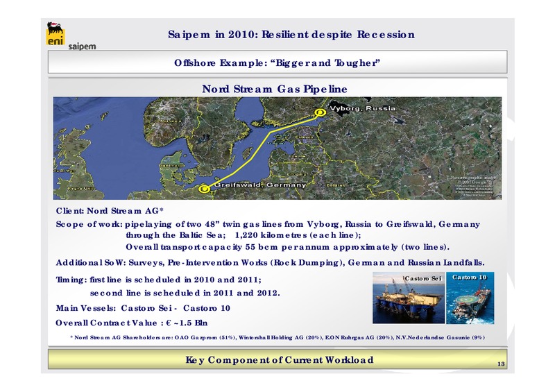Screen dimensions: 555x392
Task: Click the Google copyright text on the map
Action: tap(475, 182)
